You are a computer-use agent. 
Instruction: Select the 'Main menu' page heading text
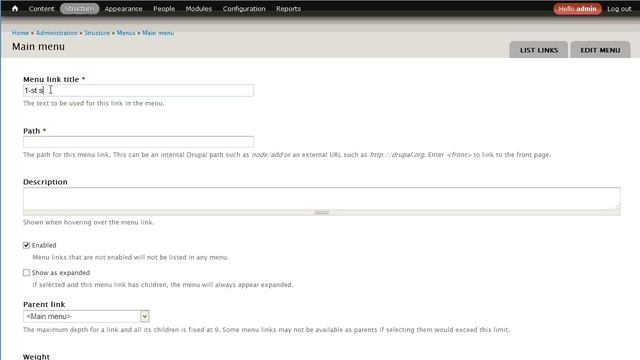[x=38, y=47]
